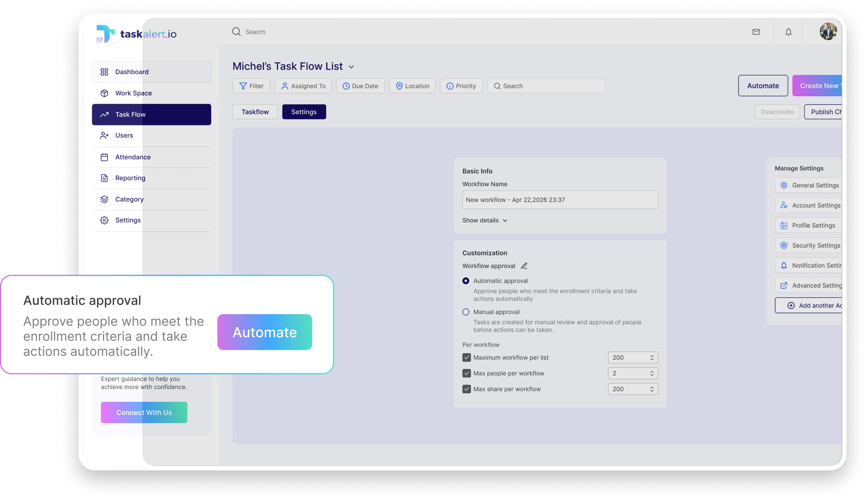This screenshot has width=868, height=500.
Task: Open the Priority filter
Action: (461, 86)
